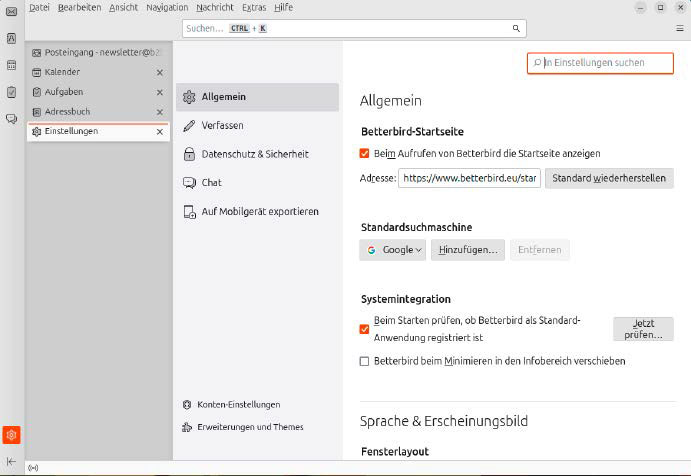Click Standard wiederherstellen button

click(x=609, y=178)
